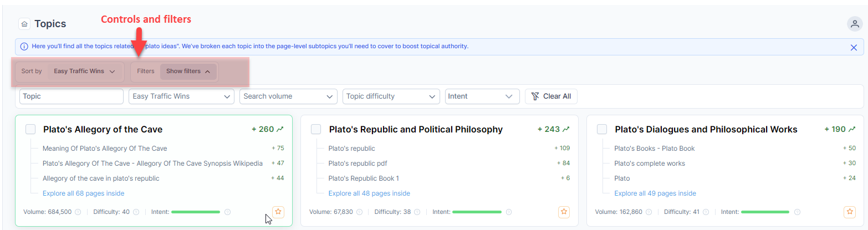Open the user profile icon
Screen dimensions: 868x230
coord(854,24)
